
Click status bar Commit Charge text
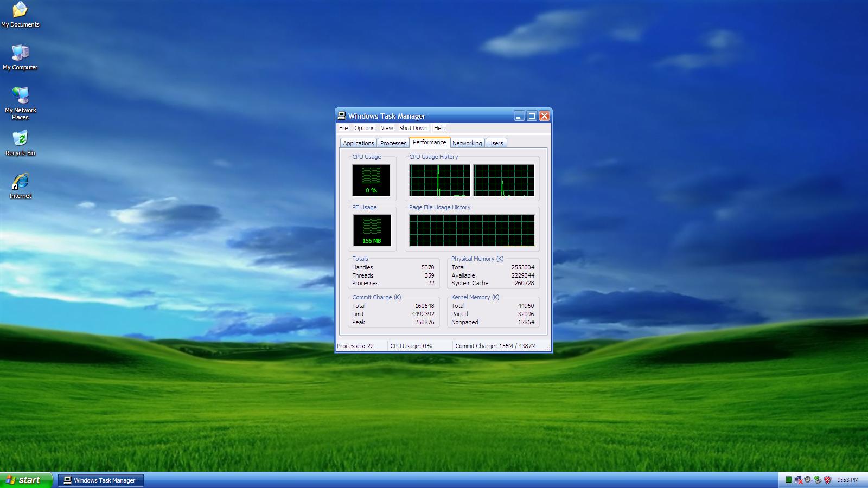(x=495, y=346)
